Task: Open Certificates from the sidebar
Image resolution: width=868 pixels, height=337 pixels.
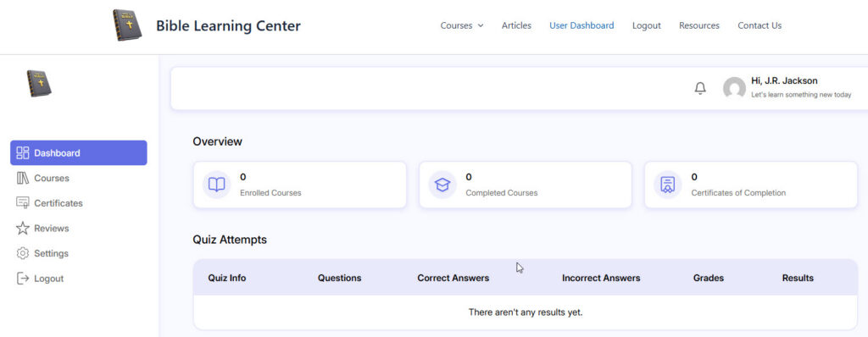Action: [58, 203]
